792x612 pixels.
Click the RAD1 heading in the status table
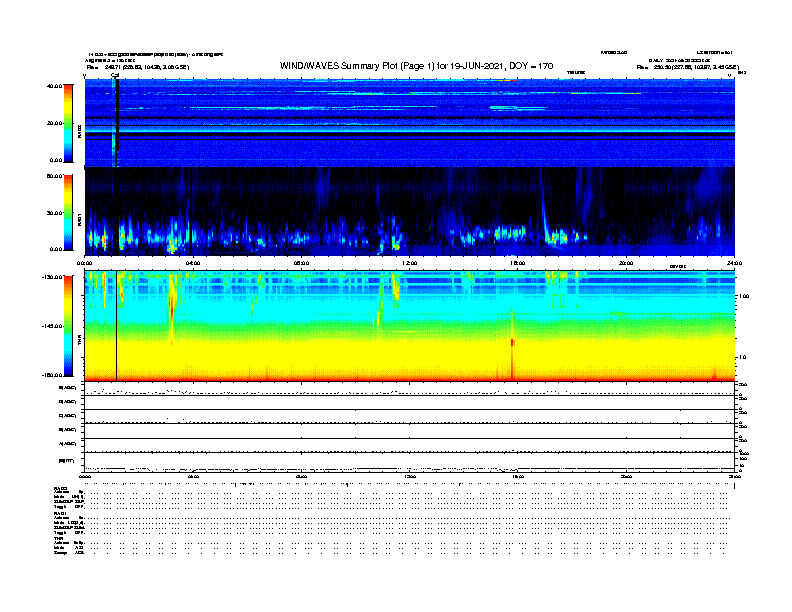[61, 514]
